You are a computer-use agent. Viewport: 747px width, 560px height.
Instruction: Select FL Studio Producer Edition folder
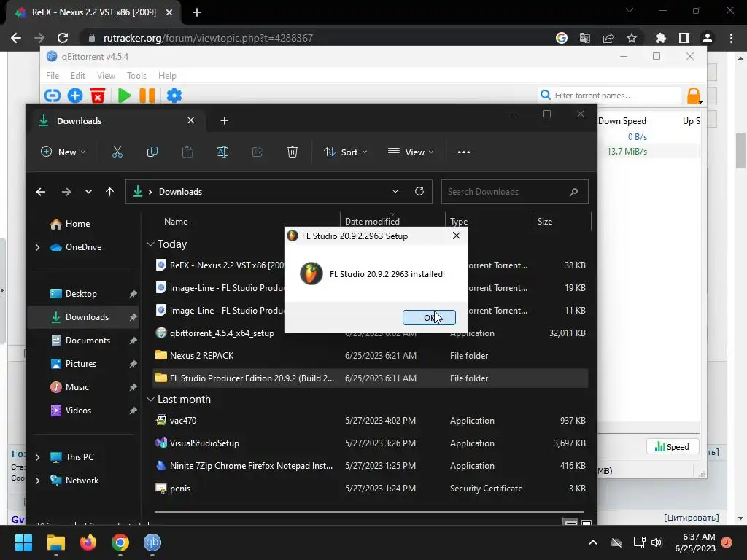(x=371, y=378)
